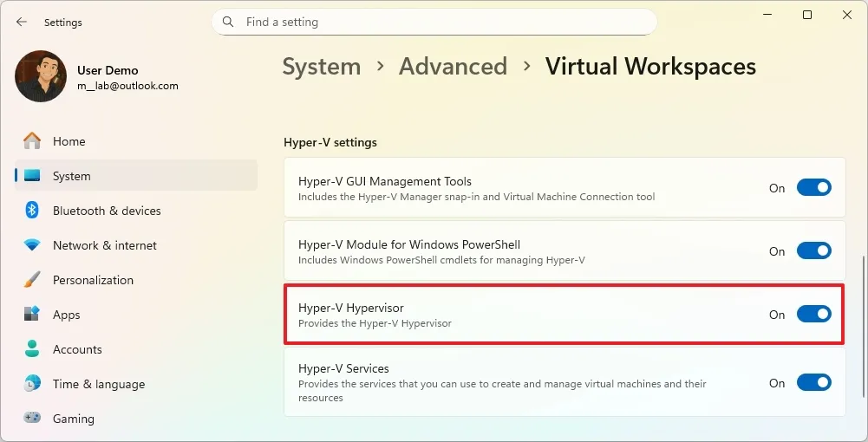Click the page vertical scrollbar

pyautogui.click(x=863, y=327)
